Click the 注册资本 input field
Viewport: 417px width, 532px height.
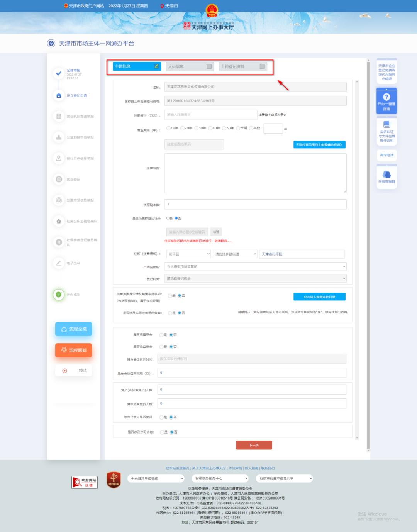pyautogui.click(x=211, y=115)
